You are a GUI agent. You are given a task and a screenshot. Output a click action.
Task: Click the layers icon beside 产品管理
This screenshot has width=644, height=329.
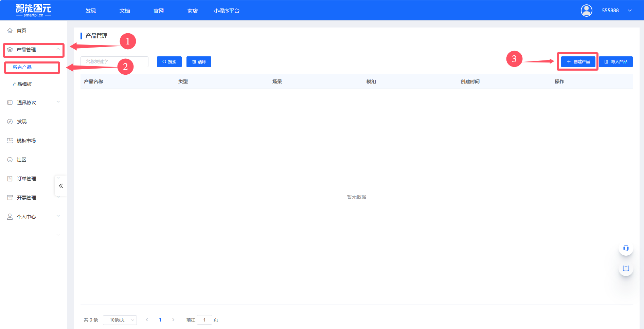pyautogui.click(x=10, y=50)
